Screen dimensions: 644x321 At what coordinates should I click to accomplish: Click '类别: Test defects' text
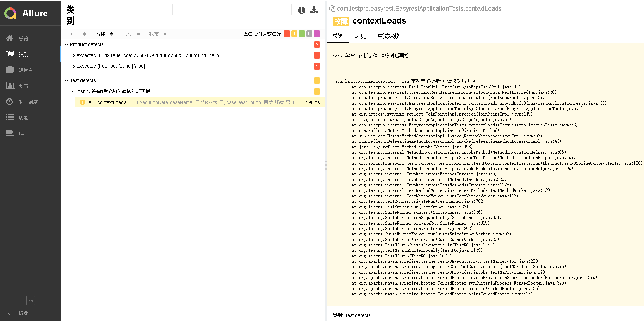351,315
